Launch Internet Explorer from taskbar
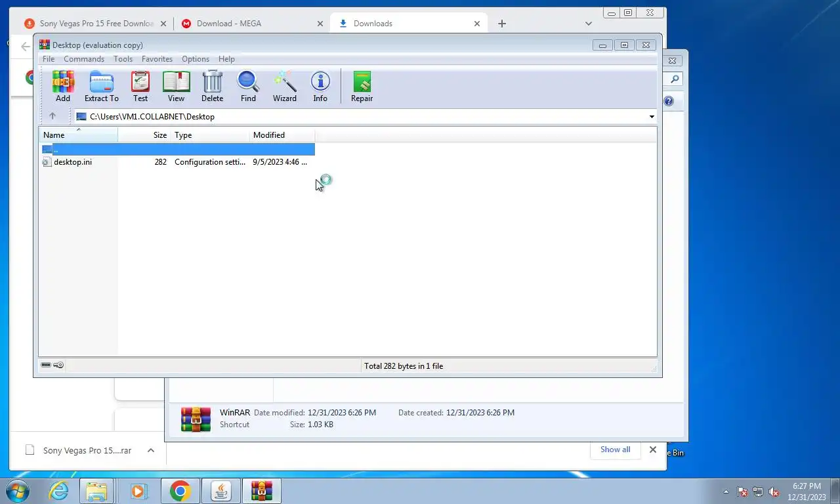This screenshot has width=840, height=504. tap(58, 491)
